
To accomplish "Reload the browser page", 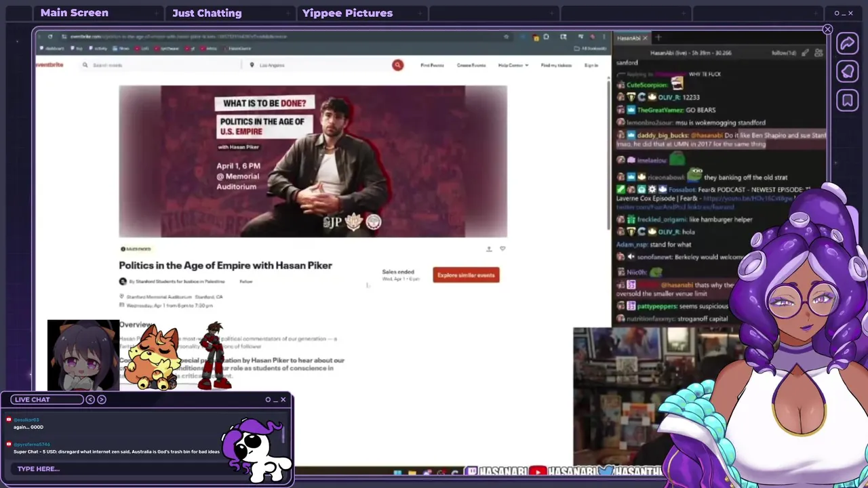I will tap(50, 37).
